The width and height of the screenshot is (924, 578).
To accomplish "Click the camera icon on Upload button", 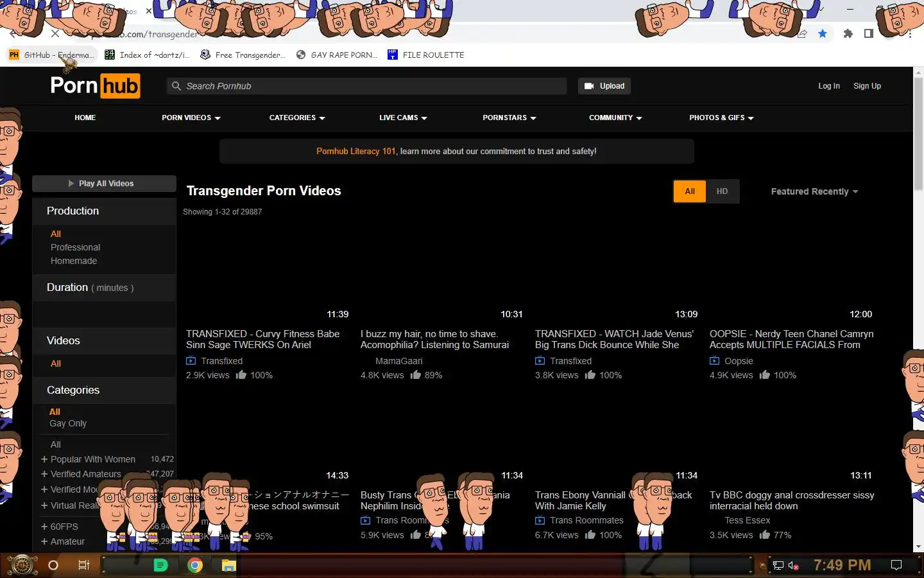I will click(x=589, y=86).
